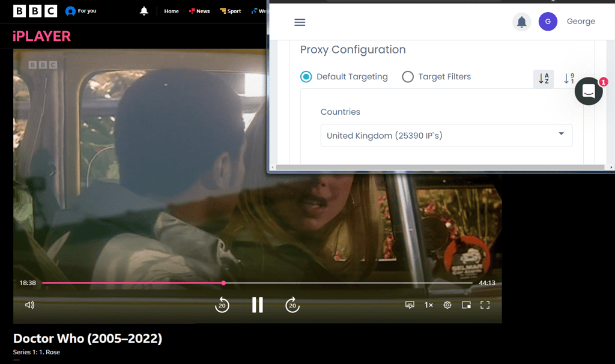615x364 pixels.
Task: Click the iPLAYER logo
Action: [x=41, y=36]
